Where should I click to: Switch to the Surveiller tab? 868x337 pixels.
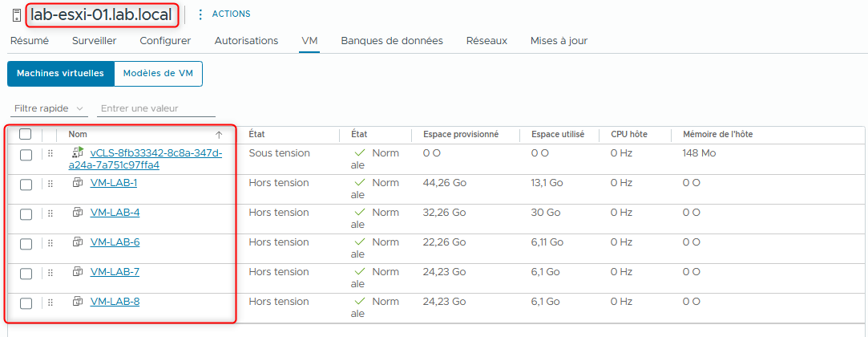pyautogui.click(x=94, y=40)
